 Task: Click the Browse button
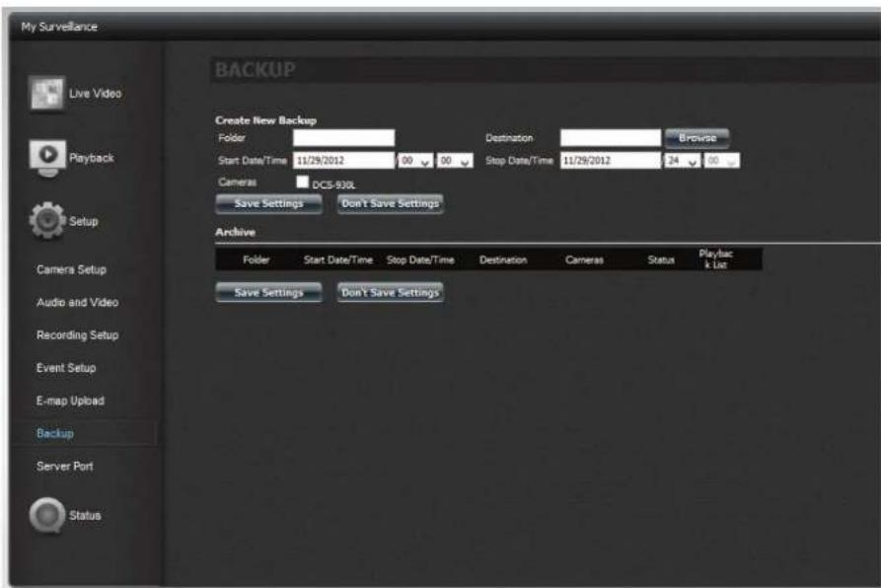(x=697, y=137)
